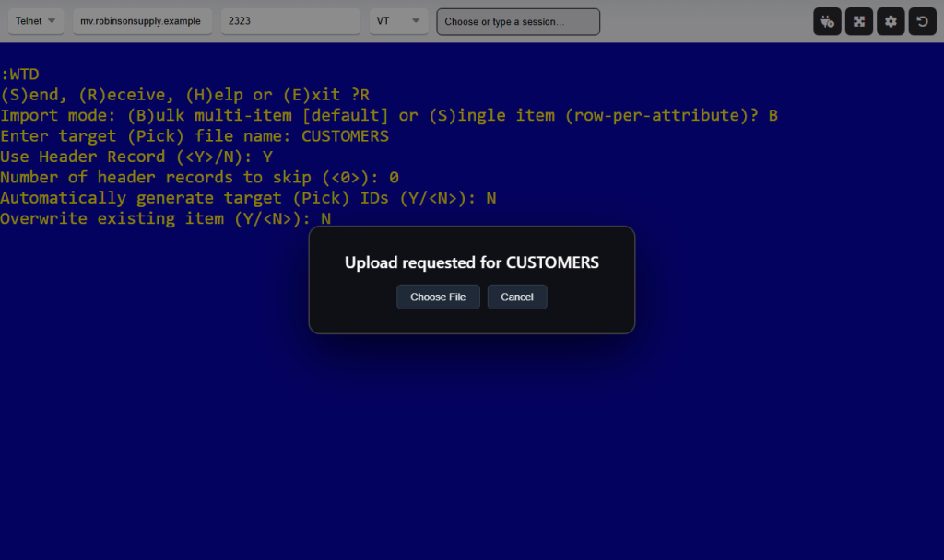Click the 'Enter target (Pick) file name' line
The width and height of the screenshot is (944, 560).
[x=195, y=136]
